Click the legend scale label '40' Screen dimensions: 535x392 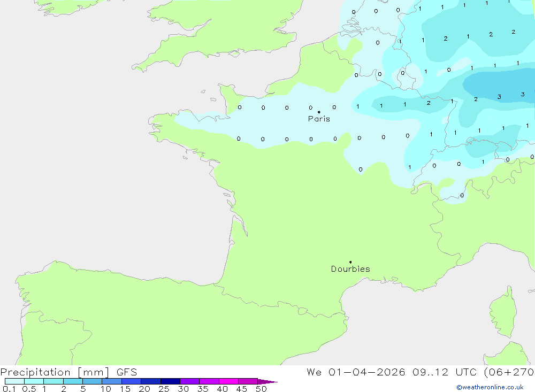point(223,389)
